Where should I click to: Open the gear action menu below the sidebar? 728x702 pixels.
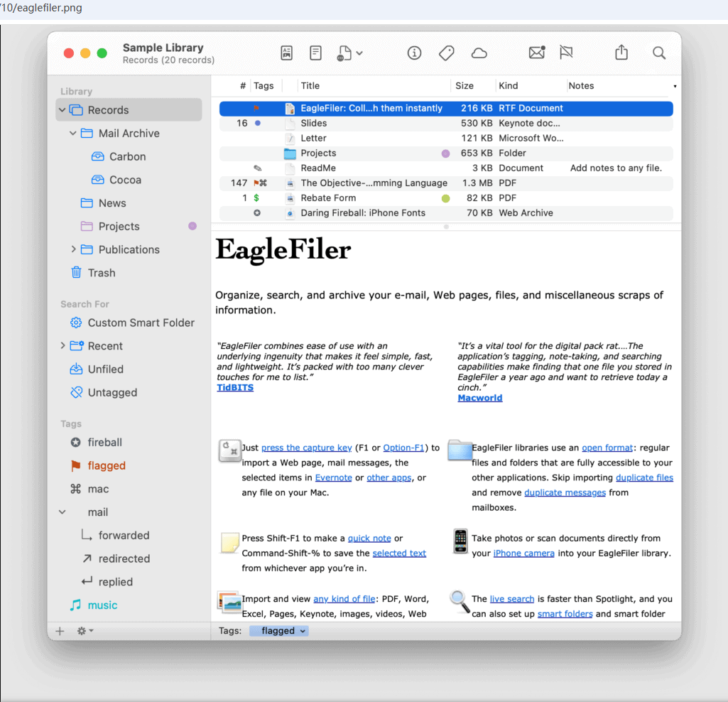point(85,631)
